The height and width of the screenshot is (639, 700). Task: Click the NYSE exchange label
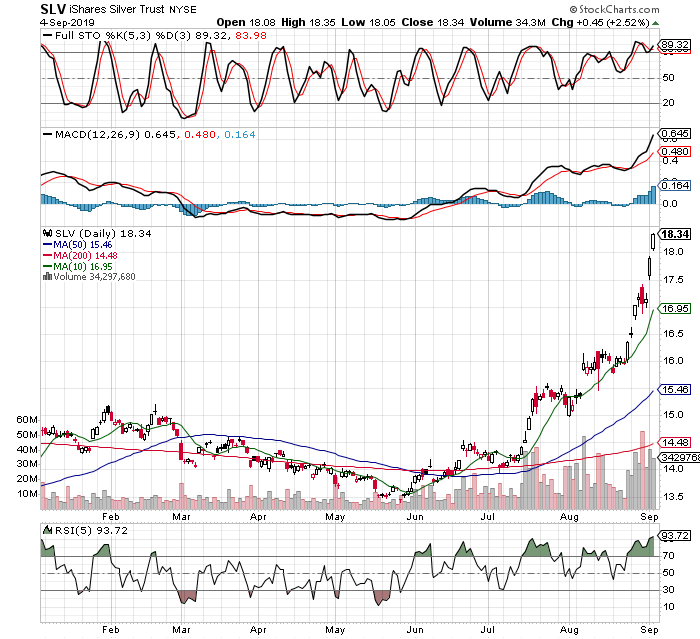tap(183, 10)
